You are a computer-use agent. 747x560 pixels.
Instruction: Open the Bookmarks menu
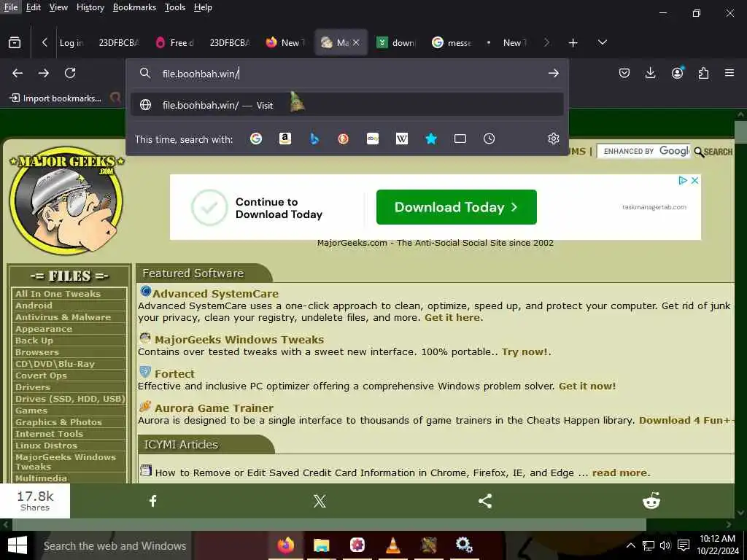click(134, 7)
